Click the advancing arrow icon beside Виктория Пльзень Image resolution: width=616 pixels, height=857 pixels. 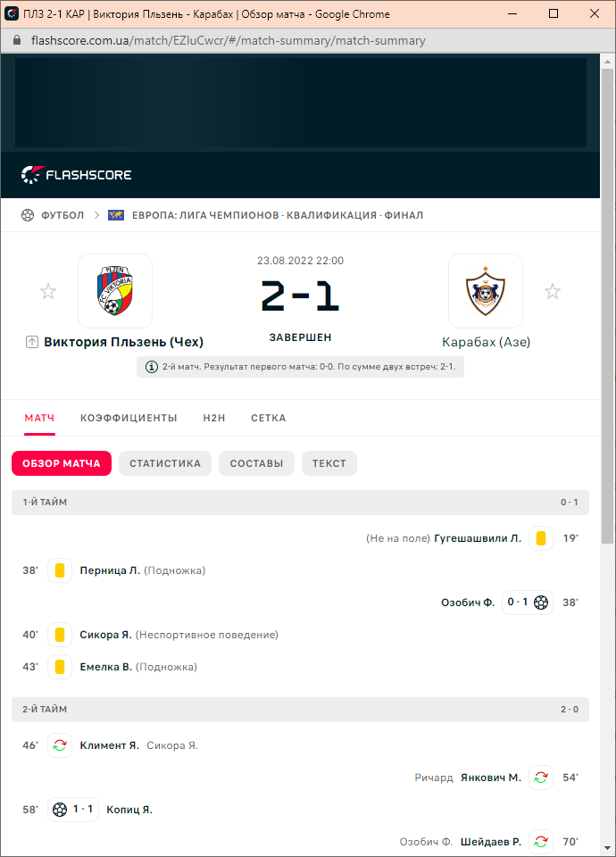pos(32,342)
